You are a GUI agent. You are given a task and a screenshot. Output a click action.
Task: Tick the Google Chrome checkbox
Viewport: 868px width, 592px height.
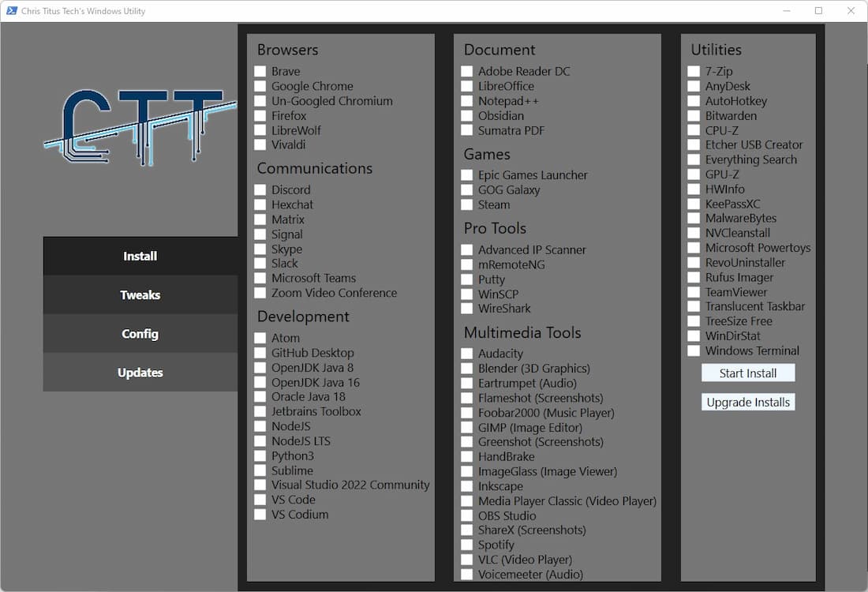click(x=260, y=86)
